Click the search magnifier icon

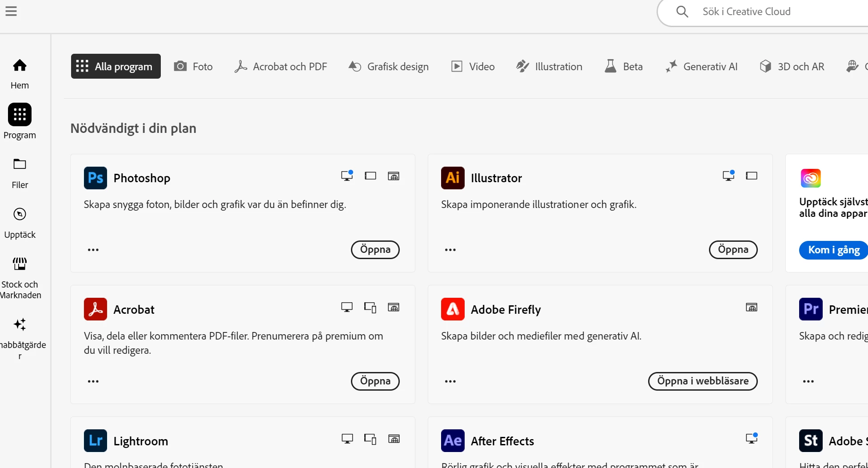(x=682, y=12)
